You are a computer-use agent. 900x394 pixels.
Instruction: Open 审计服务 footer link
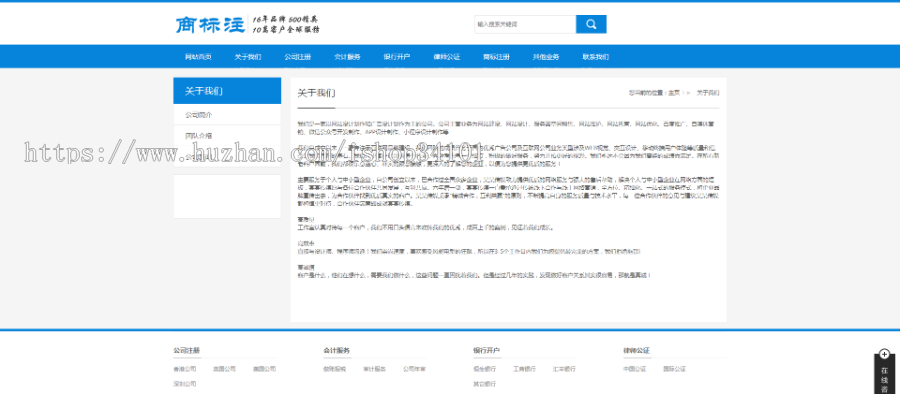(x=374, y=369)
